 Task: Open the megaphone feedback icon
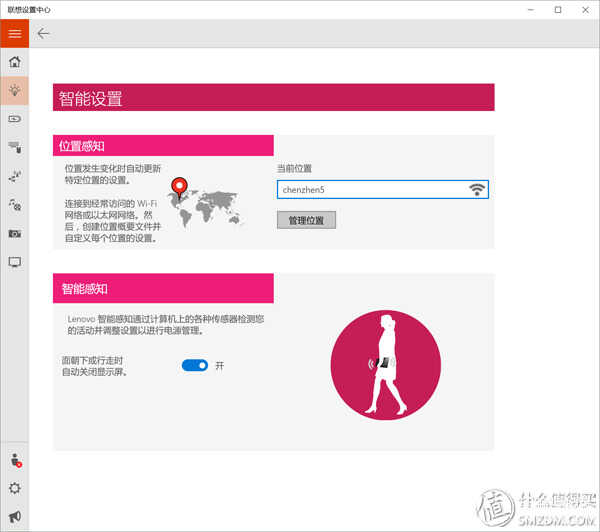pyautogui.click(x=15, y=516)
